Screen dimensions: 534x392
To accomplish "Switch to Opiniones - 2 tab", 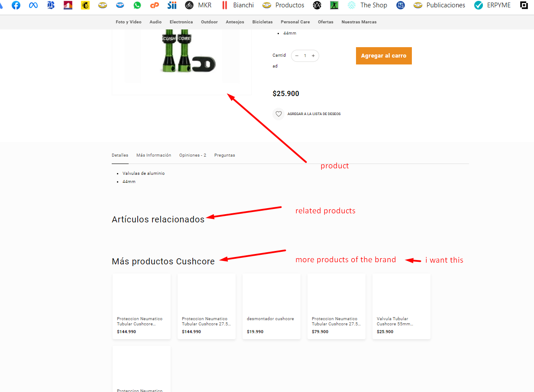I will coord(193,155).
